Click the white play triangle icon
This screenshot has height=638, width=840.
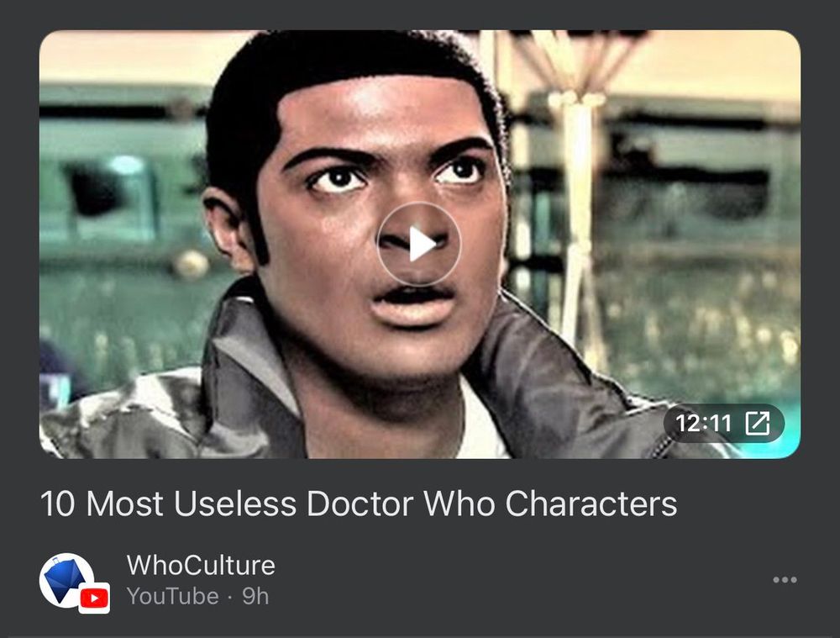coord(422,244)
